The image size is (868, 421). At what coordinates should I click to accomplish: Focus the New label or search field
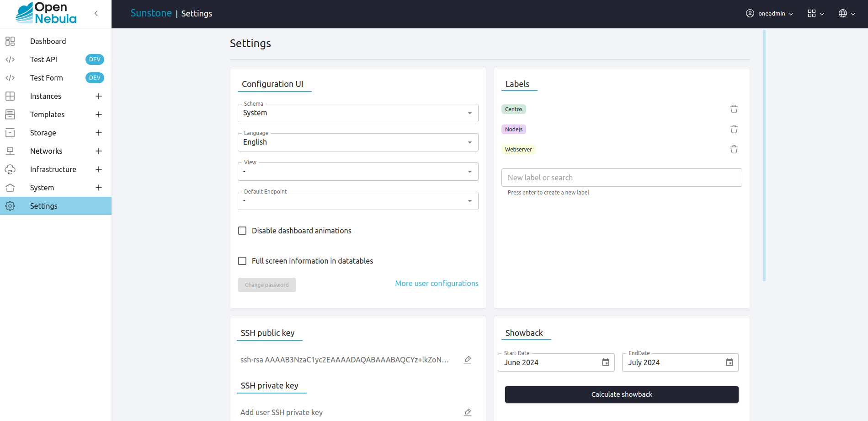tap(622, 178)
